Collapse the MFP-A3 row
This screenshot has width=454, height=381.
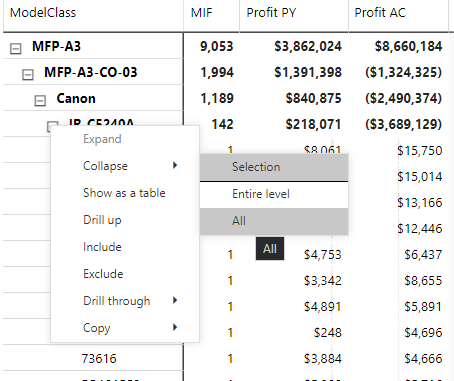(15, 48)
